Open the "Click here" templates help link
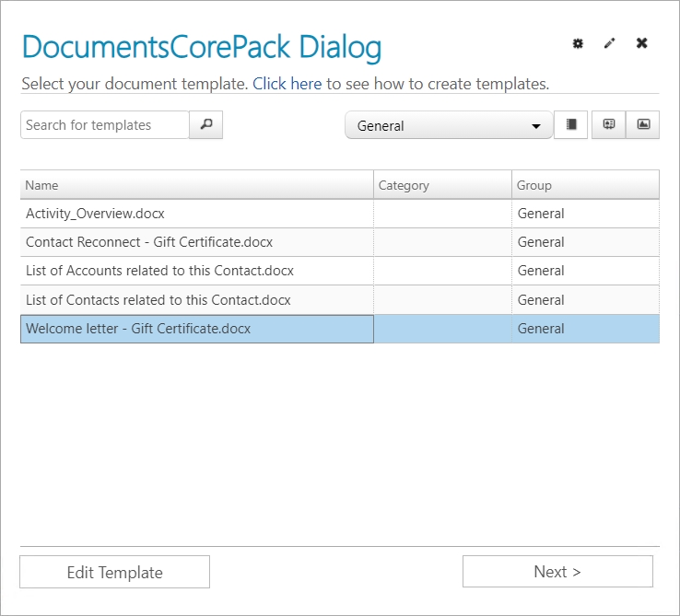 pyautogui.click(x=287, y=84)
